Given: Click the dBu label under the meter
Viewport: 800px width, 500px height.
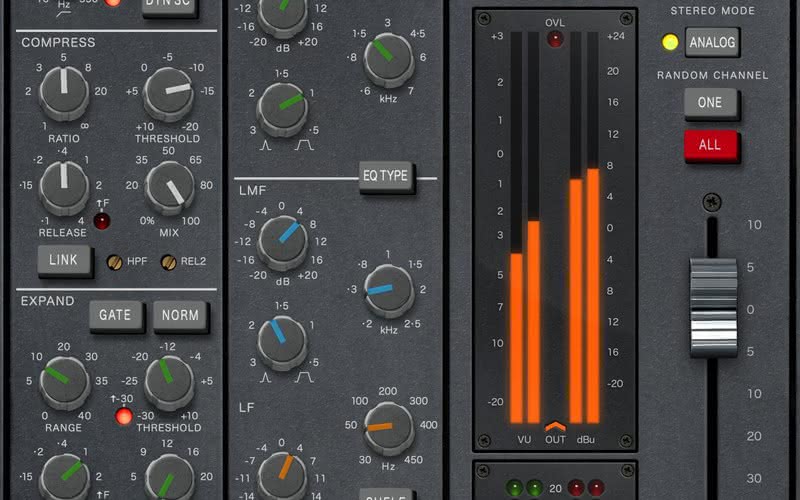Looking at the screenshot, I should pyautogui.click(x=586, y=440).
